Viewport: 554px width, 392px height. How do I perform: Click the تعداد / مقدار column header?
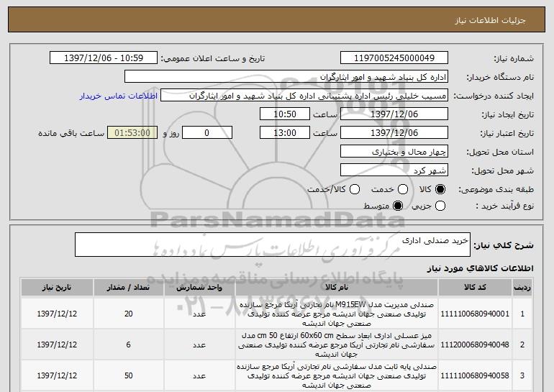(x=128, y=288)
